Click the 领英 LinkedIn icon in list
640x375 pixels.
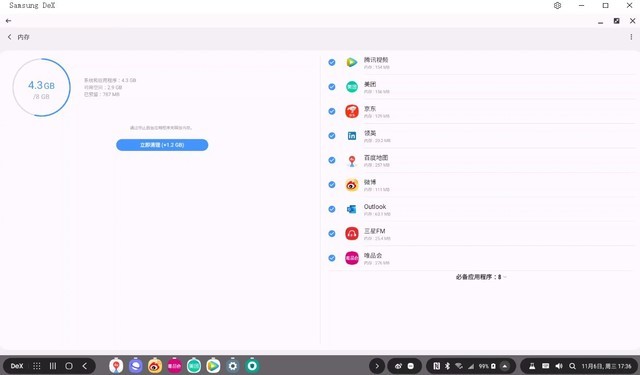351,136
